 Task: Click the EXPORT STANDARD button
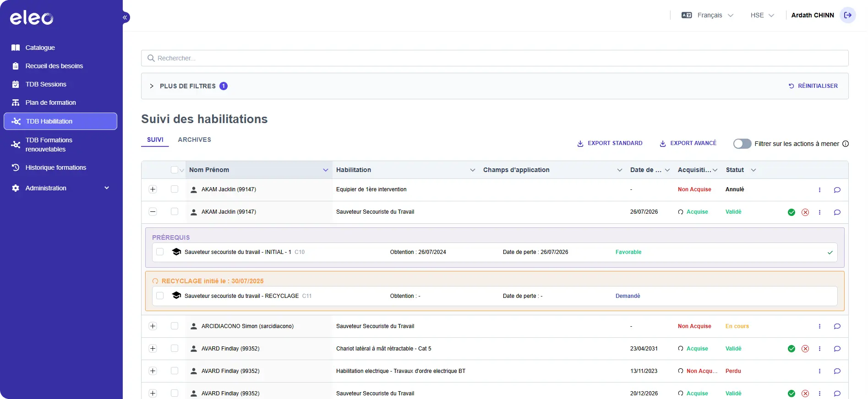point(610,143)
